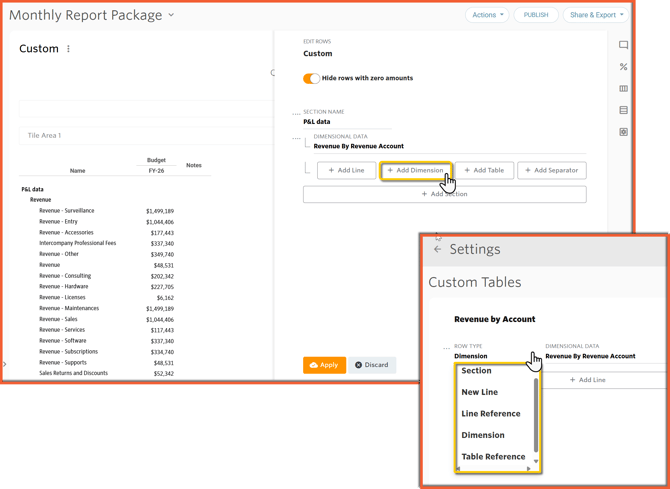Toggle Hide rows with zero amounts

(x=312, y=78)
